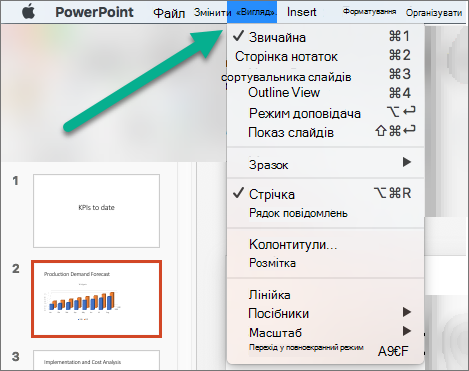This screenshot has height=371, width=469.
Task: Open the Форматування menu
Action: [x=369, y=12]
